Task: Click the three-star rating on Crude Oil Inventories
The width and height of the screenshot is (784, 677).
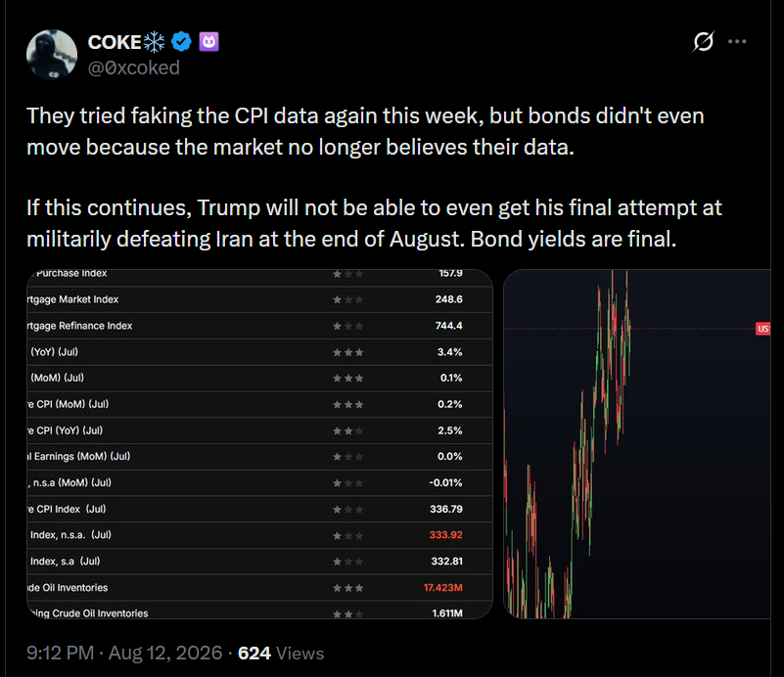Action: tap(348, 588)
